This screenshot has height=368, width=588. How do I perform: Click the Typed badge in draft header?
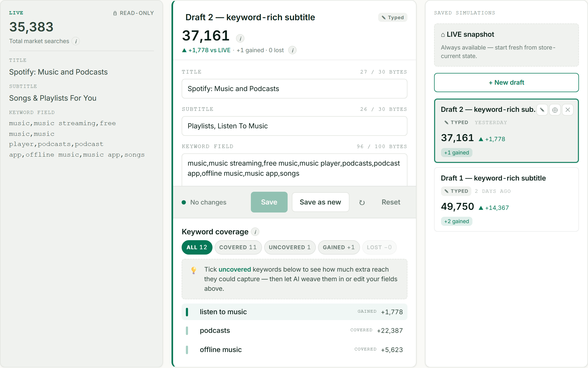[393, 18]
